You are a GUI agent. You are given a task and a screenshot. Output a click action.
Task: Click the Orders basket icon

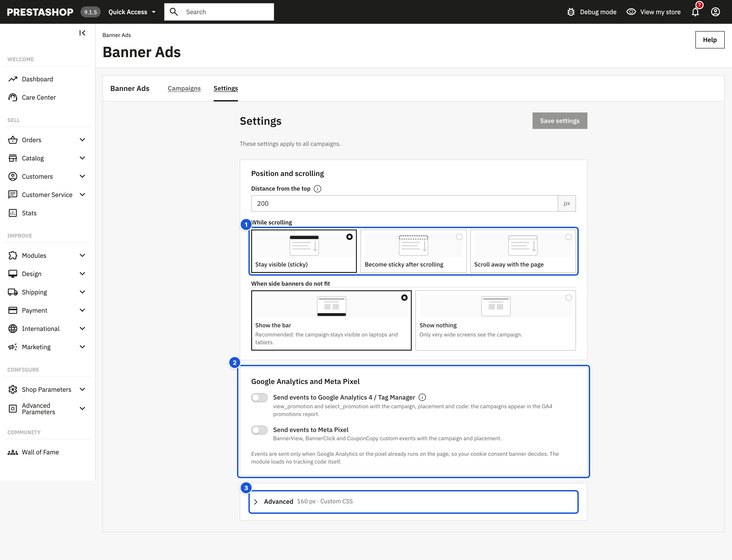pyautogui.click(x=13, y=140)
